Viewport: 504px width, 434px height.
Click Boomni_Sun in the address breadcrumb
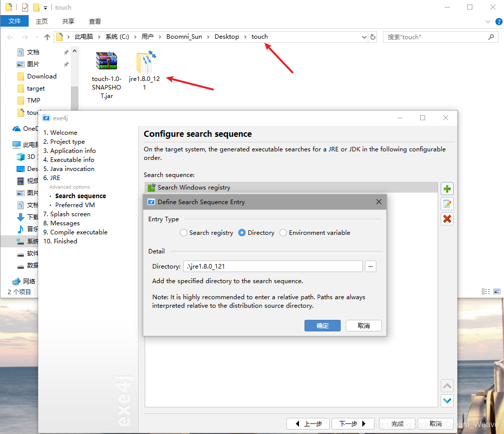tap(184, 37)
